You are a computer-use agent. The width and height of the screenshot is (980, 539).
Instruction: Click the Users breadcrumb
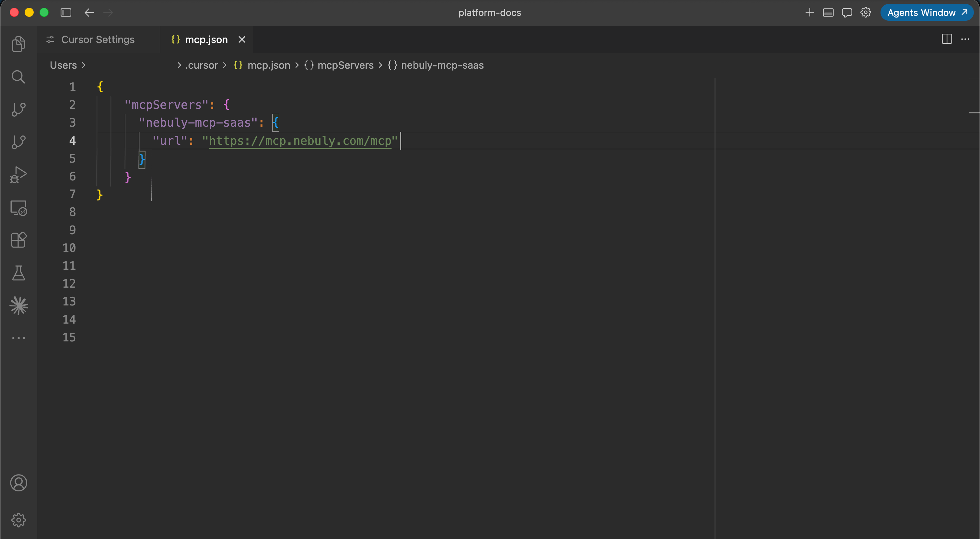tap(63, 65)
